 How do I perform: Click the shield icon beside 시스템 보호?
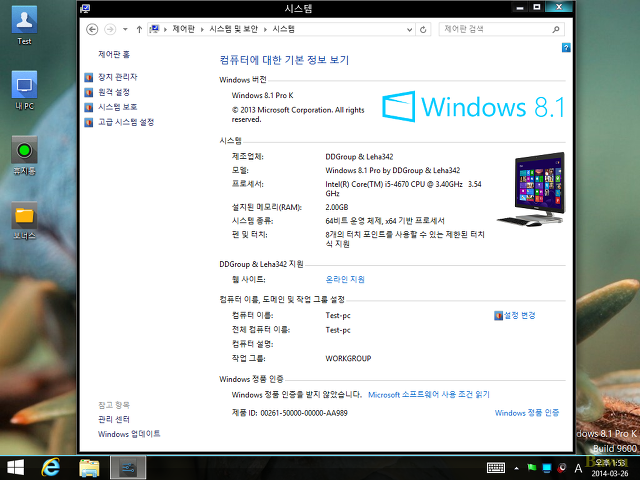[89, 107]
